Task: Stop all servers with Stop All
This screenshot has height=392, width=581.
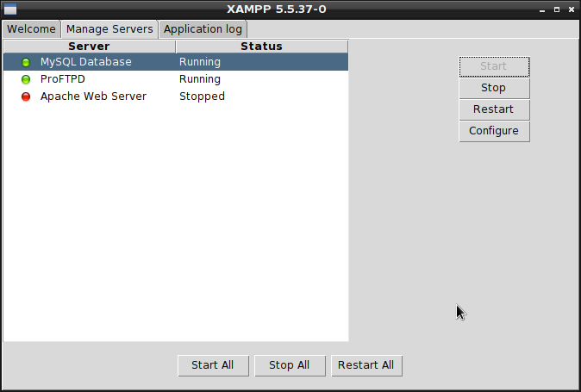Action: click(x=290, y=365)
